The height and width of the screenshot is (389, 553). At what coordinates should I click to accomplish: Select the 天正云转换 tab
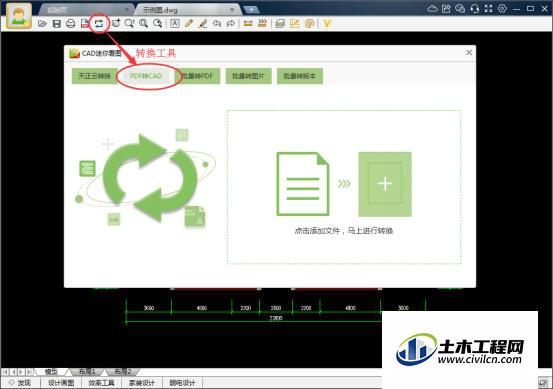pyautogui.click(x=94, y=76)
